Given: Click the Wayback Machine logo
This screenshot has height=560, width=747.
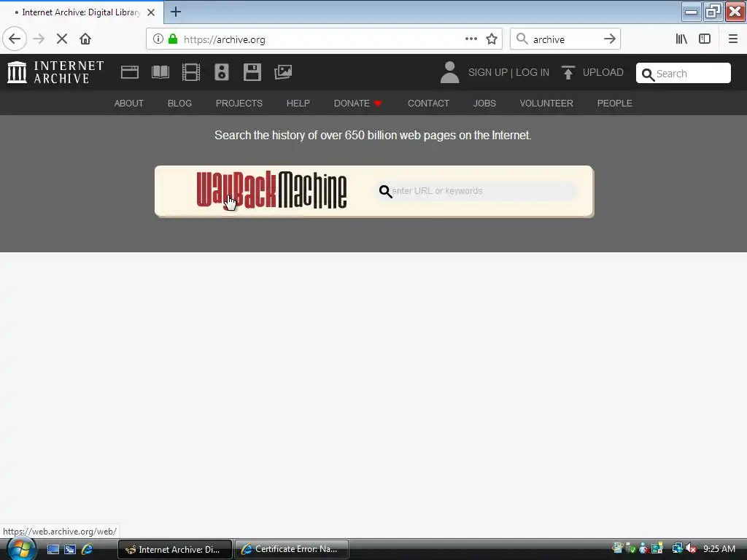Looking at the screenshot, I should point(271,190).
